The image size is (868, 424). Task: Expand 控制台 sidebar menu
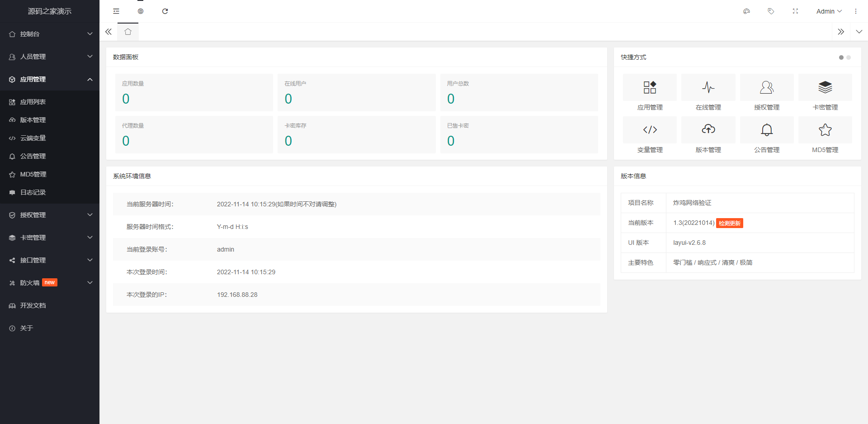click(x=50, y=34)
